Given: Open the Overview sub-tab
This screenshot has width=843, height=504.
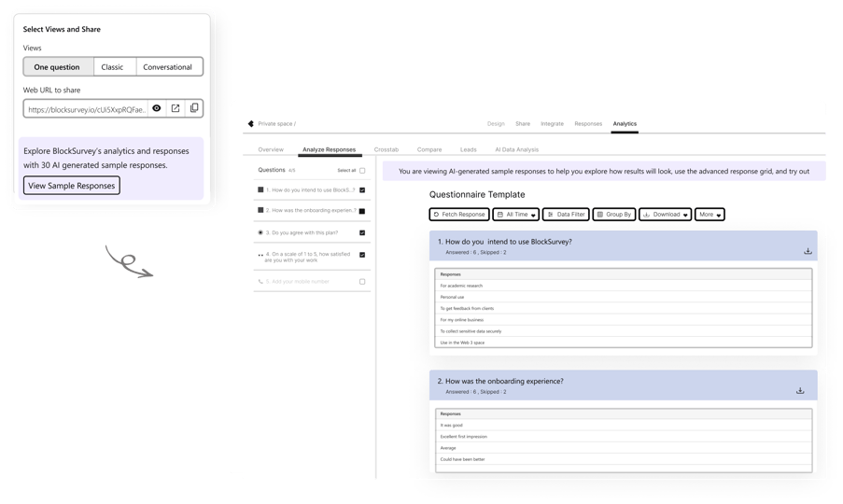Looking at the screenshot, I should (271, 149).
